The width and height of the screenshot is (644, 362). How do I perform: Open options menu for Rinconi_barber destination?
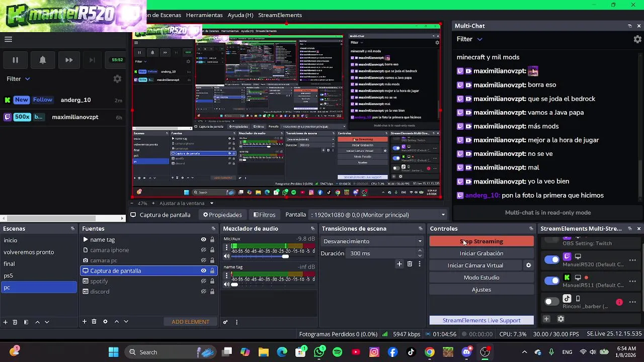point(633,302)
